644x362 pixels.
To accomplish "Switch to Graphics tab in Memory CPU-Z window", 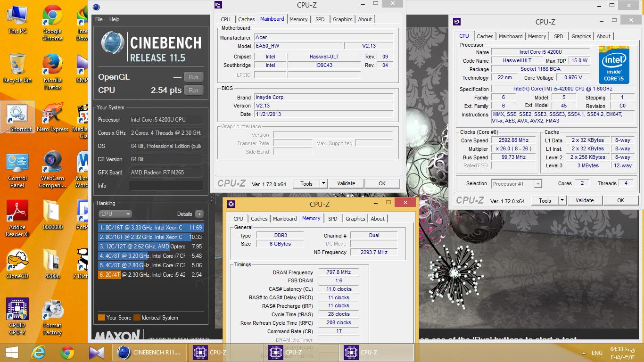I will [x=355, y=219].
